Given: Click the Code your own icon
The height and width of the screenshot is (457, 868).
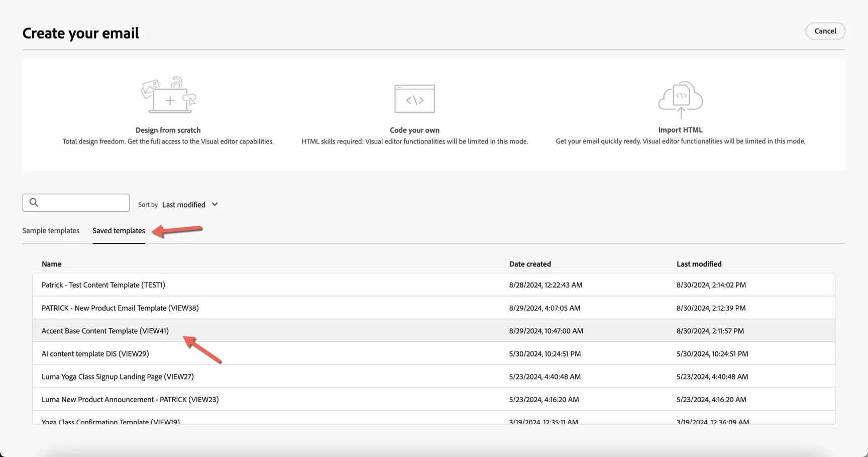Looking at the screenshot, I should (414, 99).
